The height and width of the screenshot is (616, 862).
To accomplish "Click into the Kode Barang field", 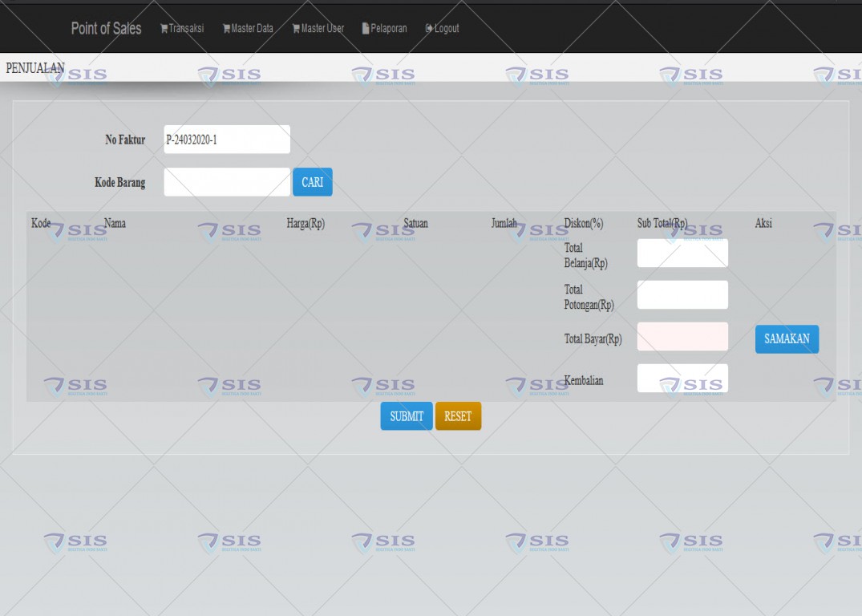I will [227, 182].
